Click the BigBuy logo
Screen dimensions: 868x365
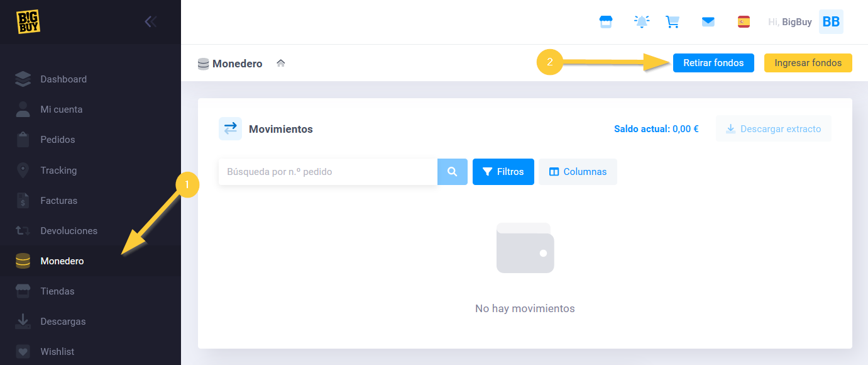28,22
